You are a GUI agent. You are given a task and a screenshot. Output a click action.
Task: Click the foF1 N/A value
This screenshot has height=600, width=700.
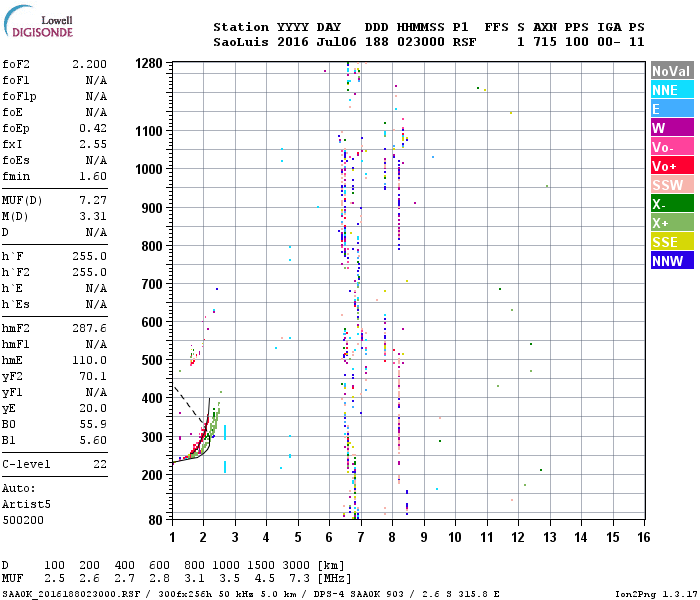(x=96, y=80)
